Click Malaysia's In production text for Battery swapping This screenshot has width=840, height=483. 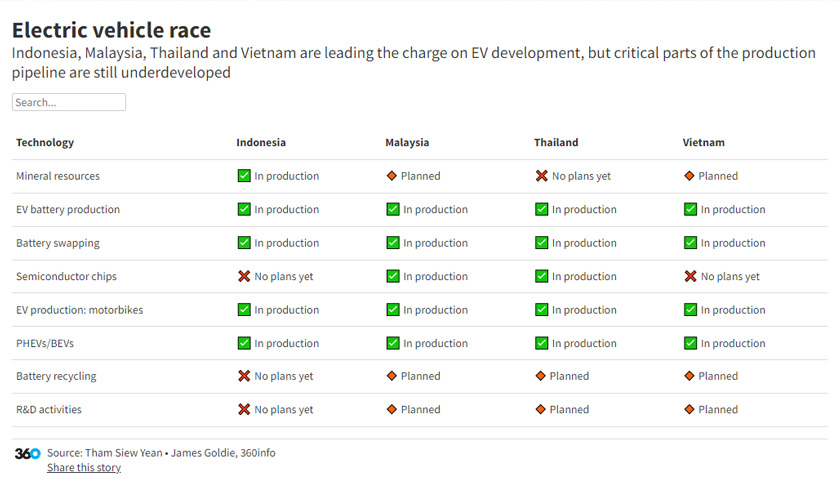pyautogui.click(x=436, y=243)
